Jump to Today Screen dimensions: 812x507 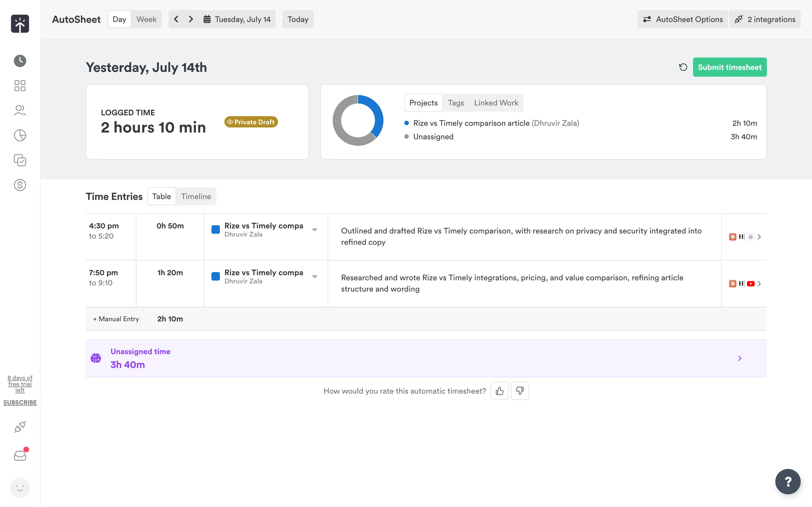tap(298, 19)
